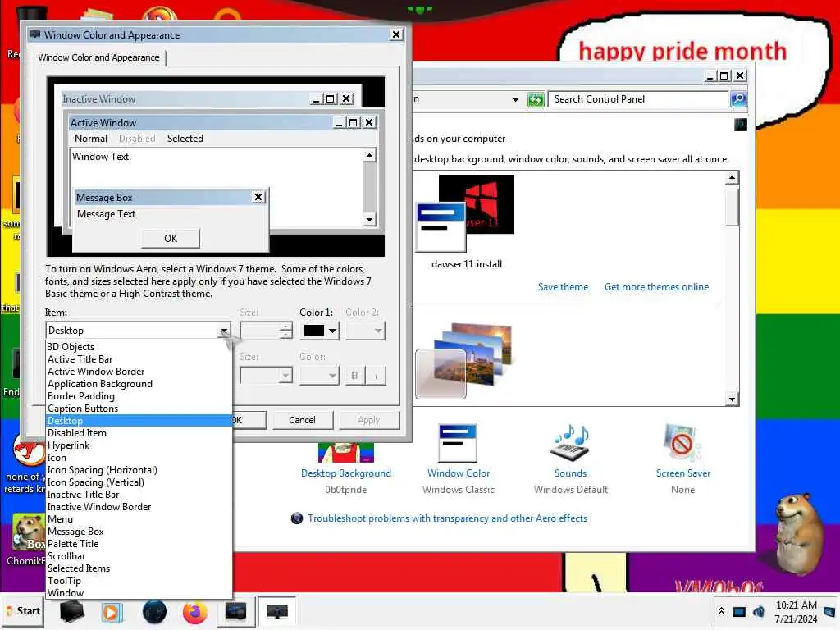Click the blue globe taskbar icon

154,612
